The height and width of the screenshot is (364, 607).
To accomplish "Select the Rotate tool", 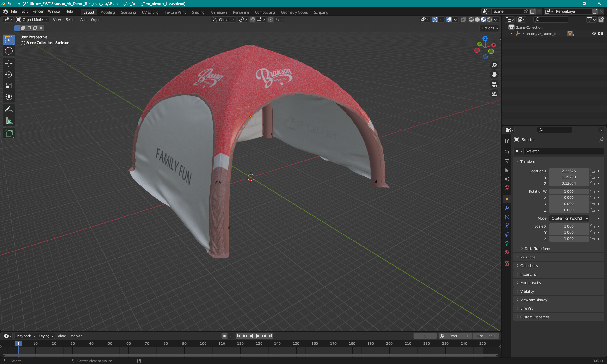I will (9, 75).
